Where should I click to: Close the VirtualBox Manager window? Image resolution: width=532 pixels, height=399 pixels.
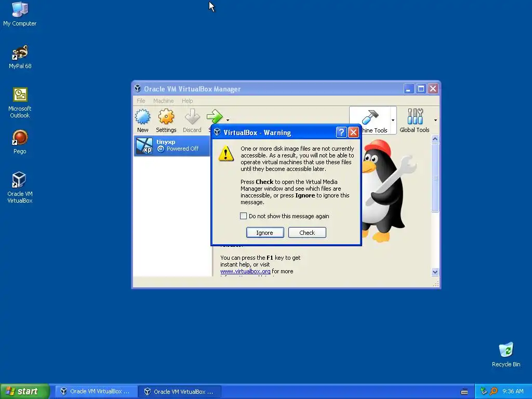pos(433,89)
